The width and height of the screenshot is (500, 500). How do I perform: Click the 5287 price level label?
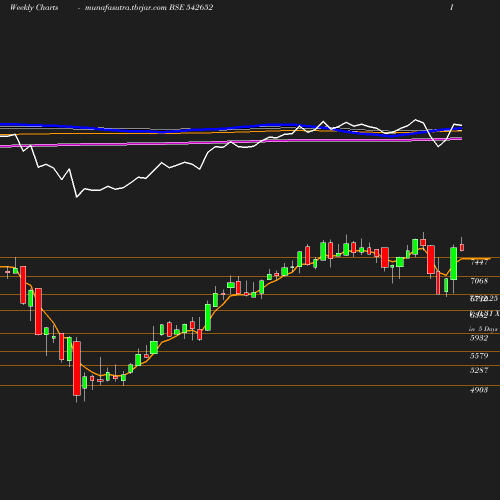pos(479,370)
